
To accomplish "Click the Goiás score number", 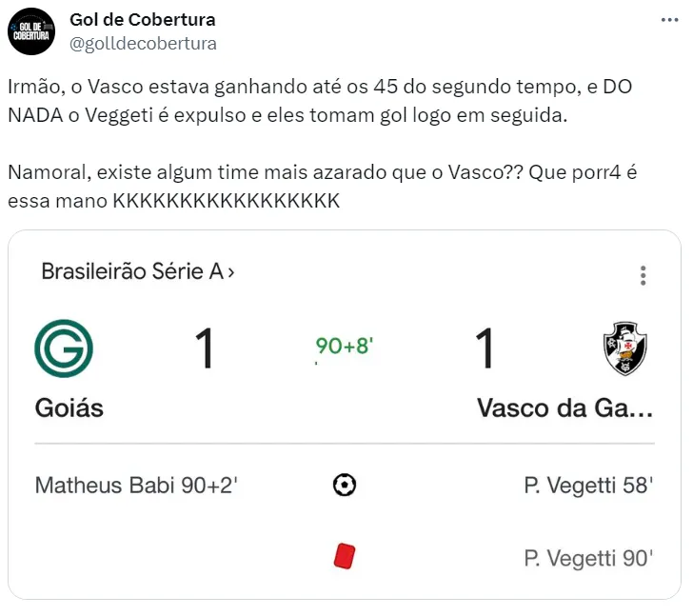I will click(204, 348).
